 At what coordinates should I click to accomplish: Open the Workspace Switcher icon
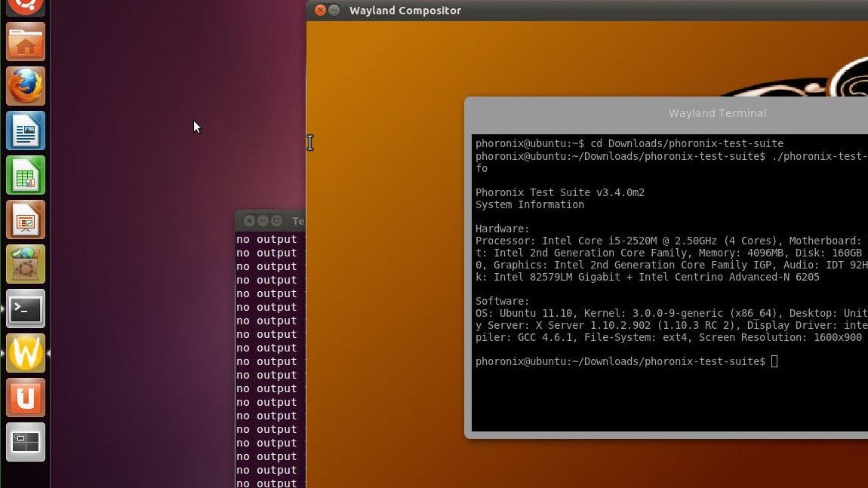pyautogui.click(x=26, y=442)
